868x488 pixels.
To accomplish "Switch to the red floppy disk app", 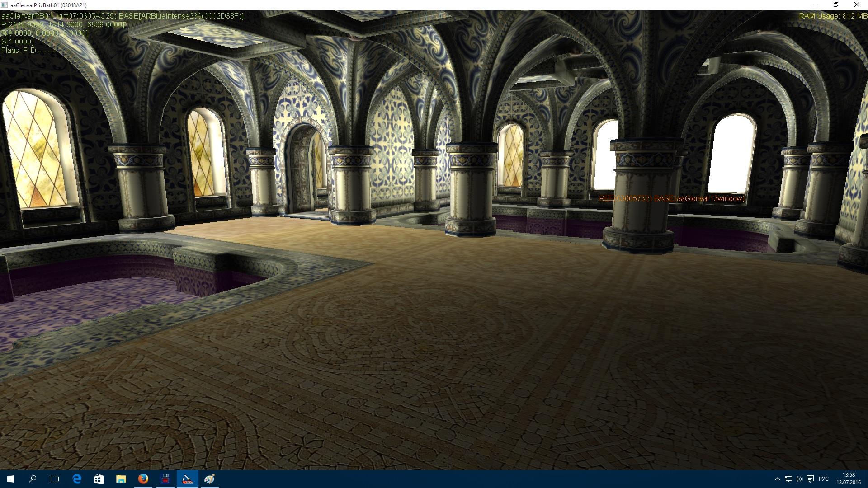I will pos(165,479).
